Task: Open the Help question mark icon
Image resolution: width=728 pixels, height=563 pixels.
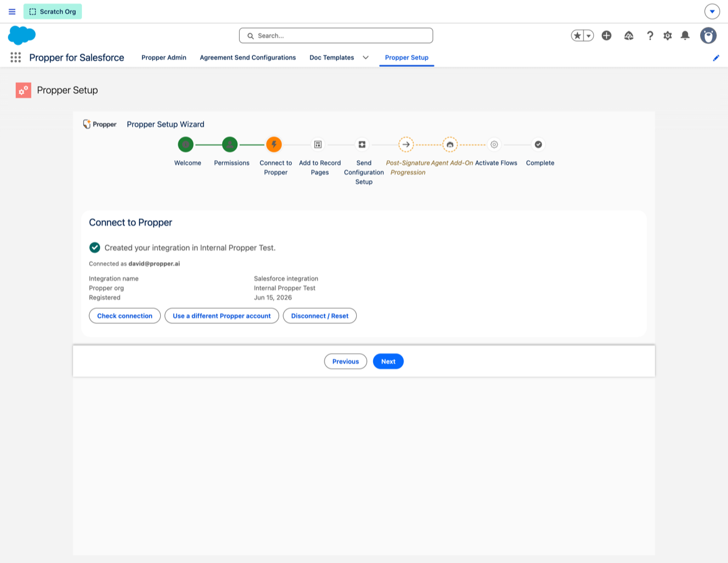Action: (650, 36)
